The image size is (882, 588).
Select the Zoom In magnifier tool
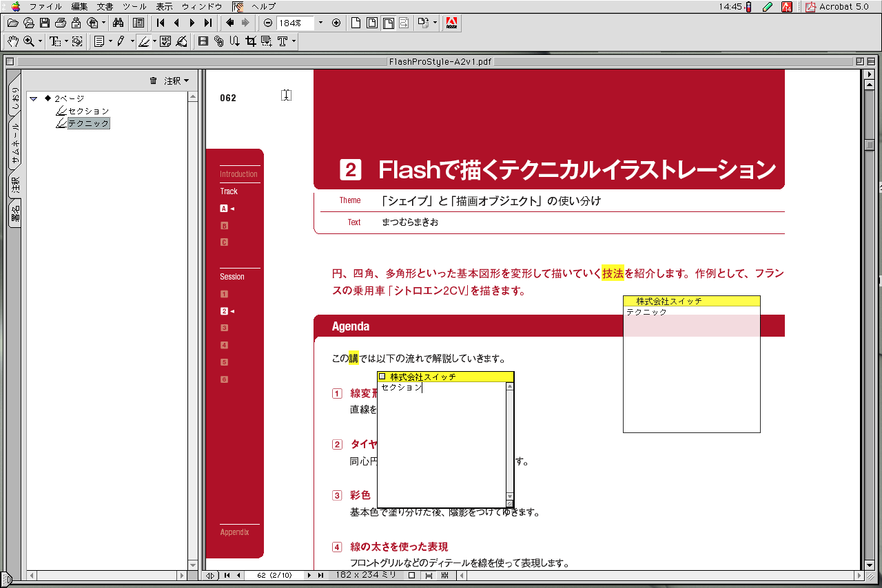pos(29,41)
